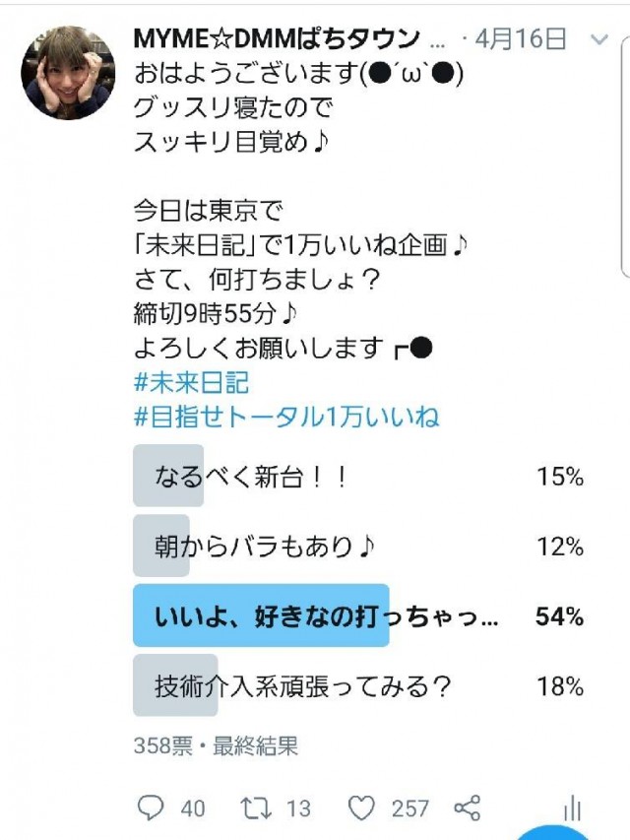The height and width of the screenshot is (840, 630).
Task: Click the 4月16日 tweet date
Action: [521, 39]
